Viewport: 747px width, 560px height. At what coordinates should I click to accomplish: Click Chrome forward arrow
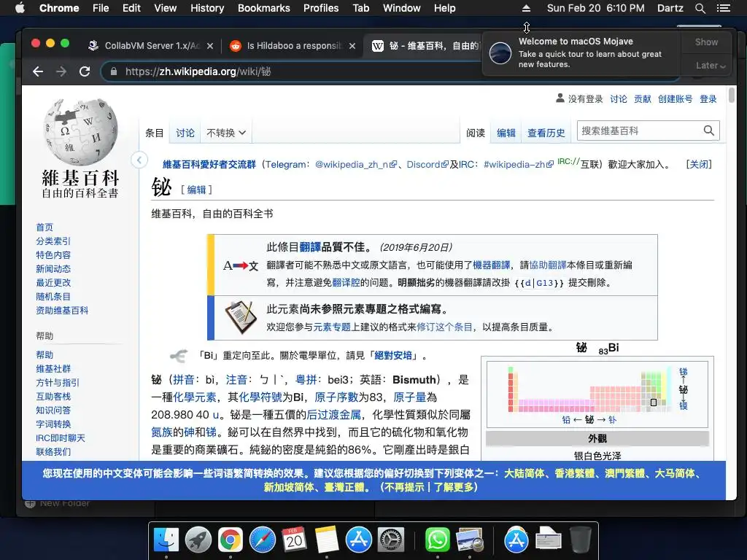61,71
